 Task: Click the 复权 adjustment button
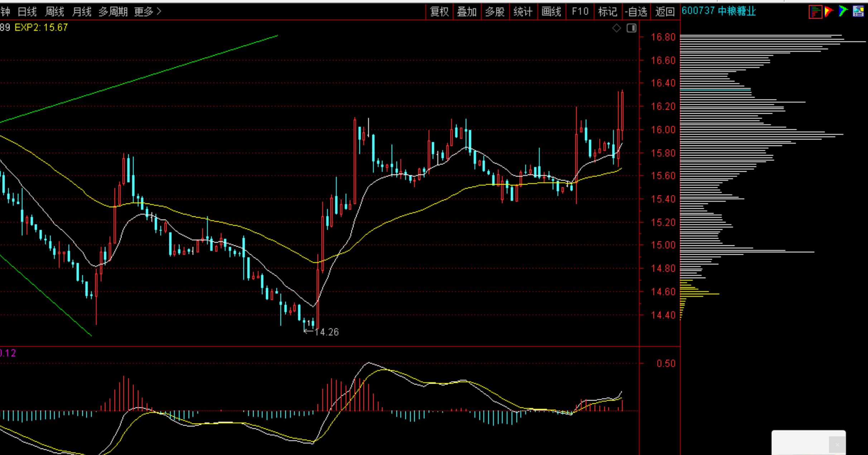[x=439, y=12]
